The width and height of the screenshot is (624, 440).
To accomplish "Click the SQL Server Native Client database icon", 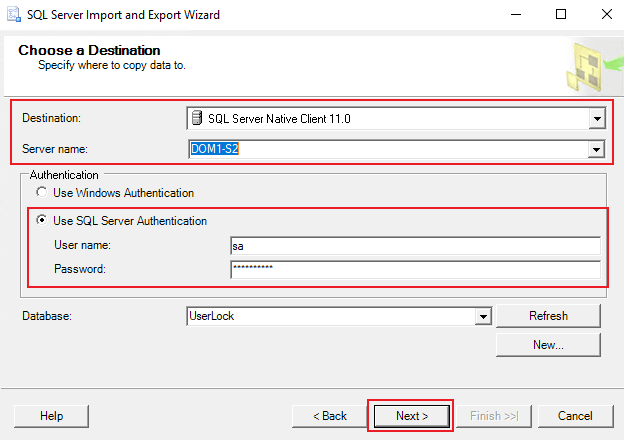I will point(196,120).
